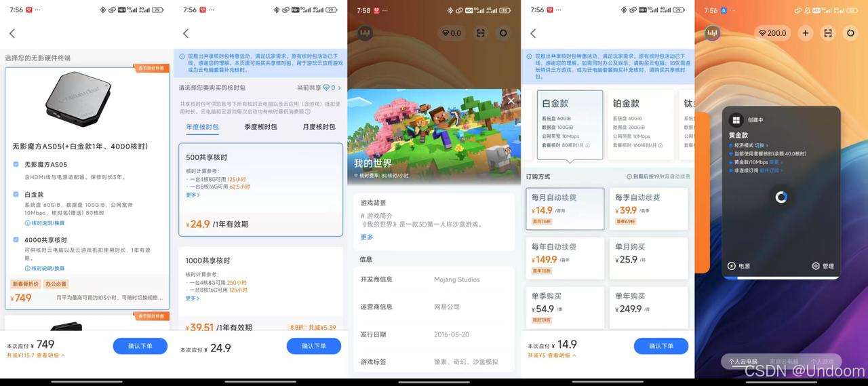Switch to 年度核时包 tab
The image size is (868, 386).
point(203,127)
